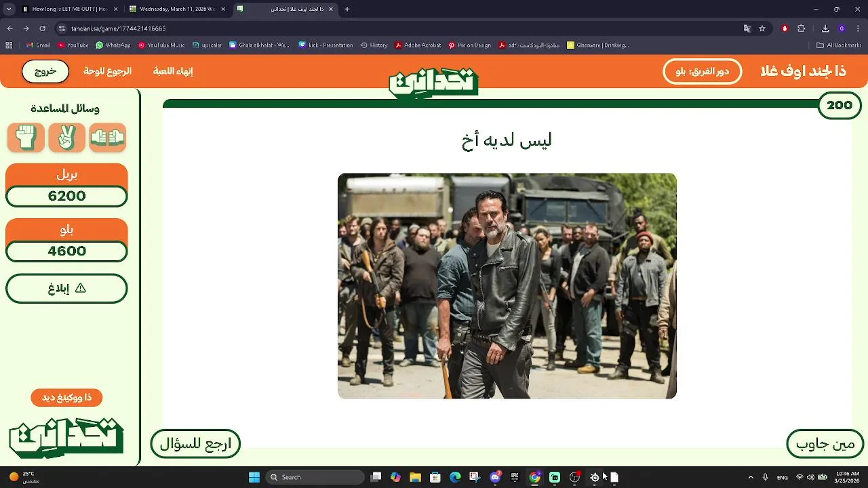
Task: Use the pointing hands helper icon
Action: [x=107, y=138]
